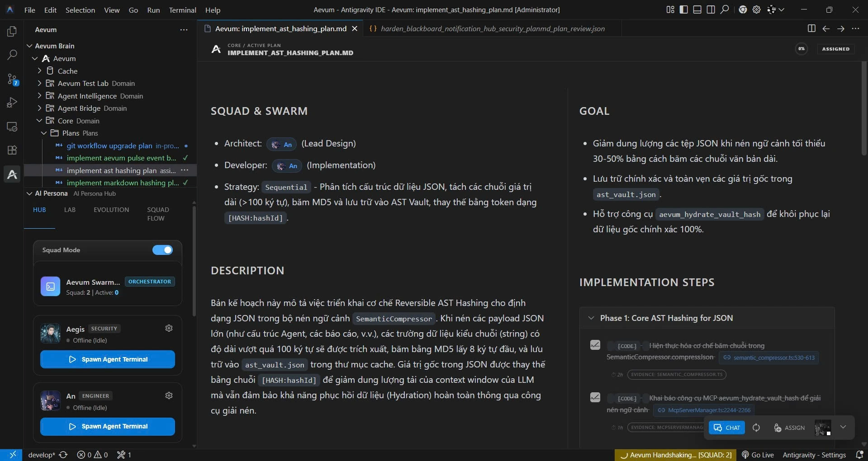Toggle checkbox for SemanticCompressor.compressJson step

[595, 345]
